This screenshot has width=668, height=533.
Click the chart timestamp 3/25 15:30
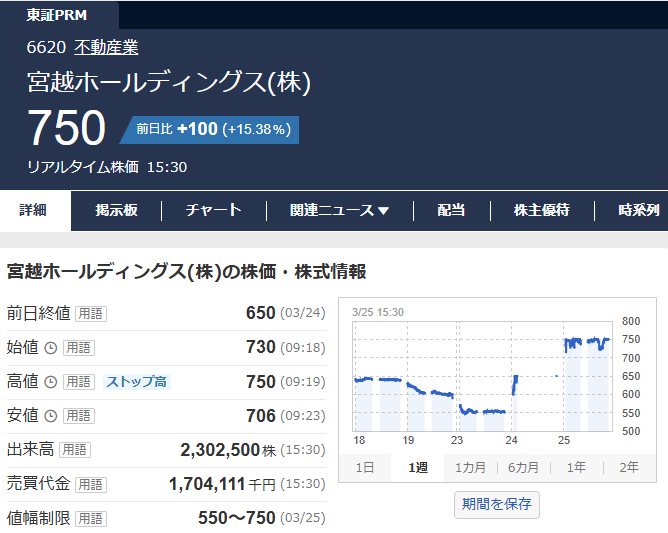tap(378, 312)
